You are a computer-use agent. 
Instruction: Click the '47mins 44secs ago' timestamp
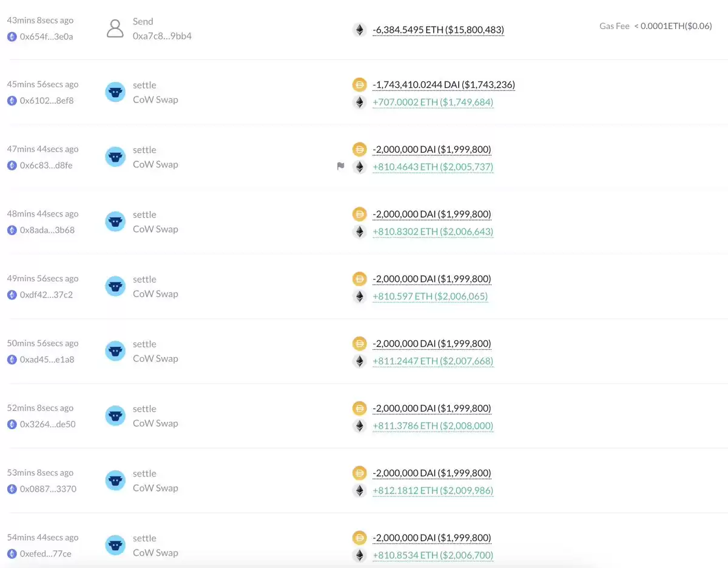point(42,149)
